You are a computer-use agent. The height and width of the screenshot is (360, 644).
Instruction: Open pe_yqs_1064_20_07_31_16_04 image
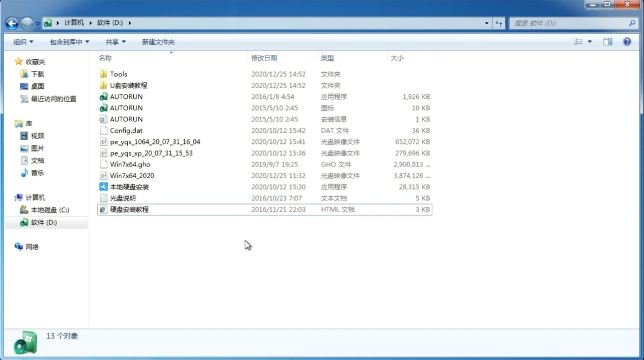155,142
